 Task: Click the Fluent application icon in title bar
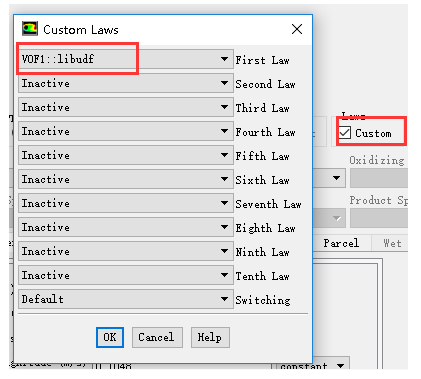[30, 29]
